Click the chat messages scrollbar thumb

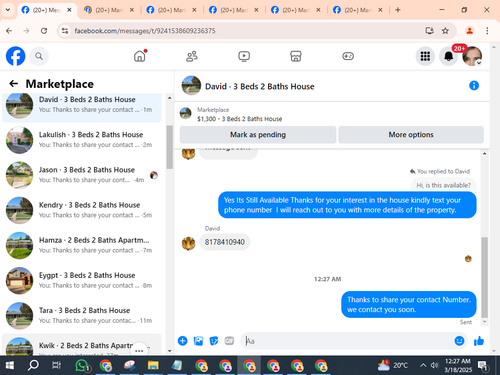[484, 277]
